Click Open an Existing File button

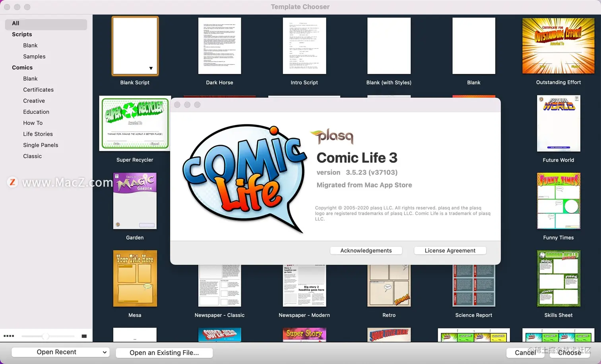[164, 352]
